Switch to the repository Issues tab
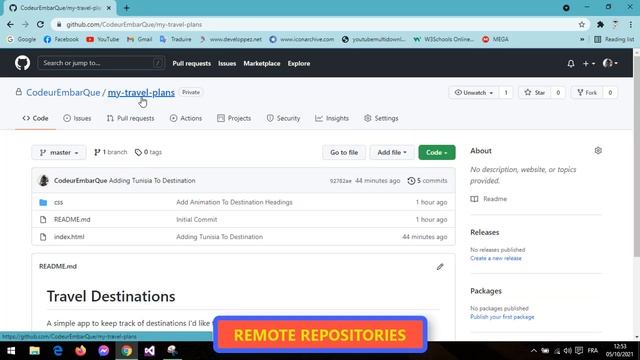 77,118
